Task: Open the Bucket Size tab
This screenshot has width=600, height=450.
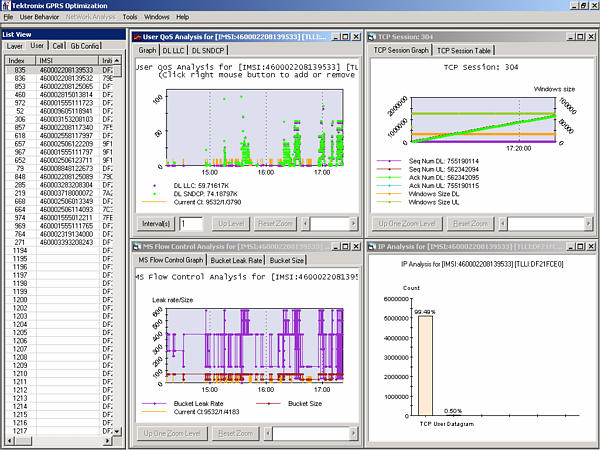Action: pos(287,261)
